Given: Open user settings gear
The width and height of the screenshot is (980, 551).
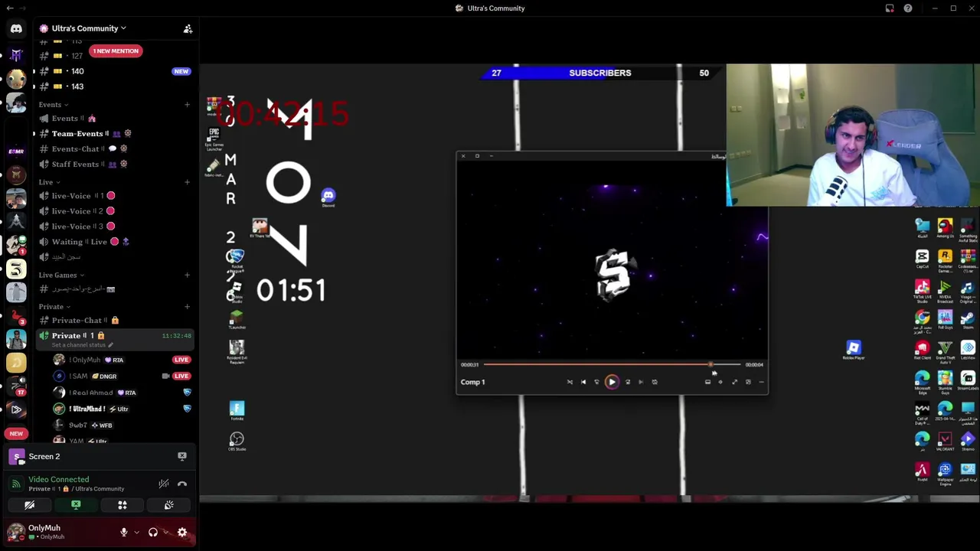Looking at the screenshot, I should 182,533.
